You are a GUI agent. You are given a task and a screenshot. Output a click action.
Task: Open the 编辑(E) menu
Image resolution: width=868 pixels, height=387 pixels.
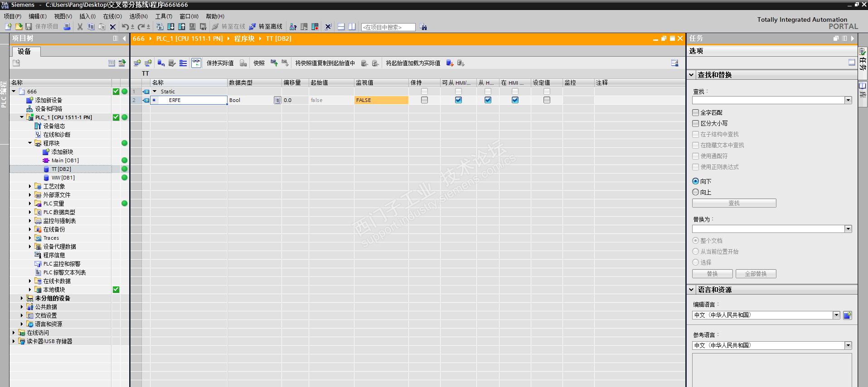38,16
